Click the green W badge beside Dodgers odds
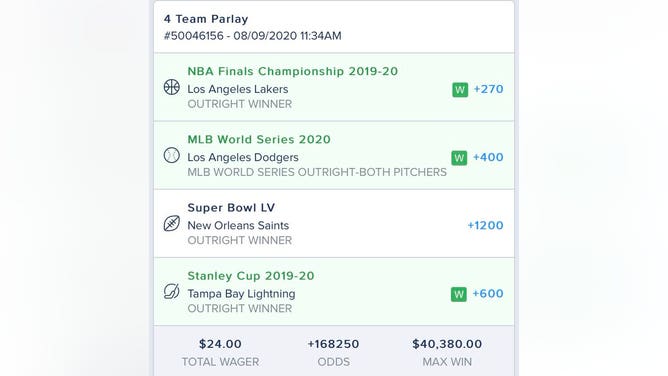This screenshot has height=376, width=668. tap(459, 158)
